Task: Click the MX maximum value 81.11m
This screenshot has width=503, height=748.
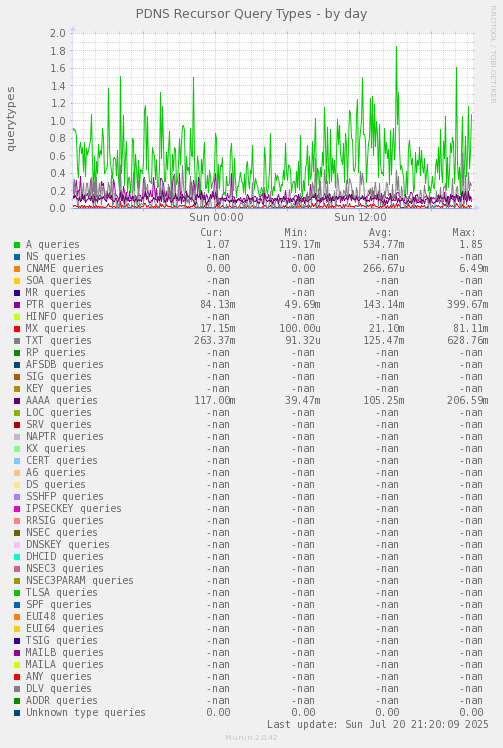Action: pos(471,329)
